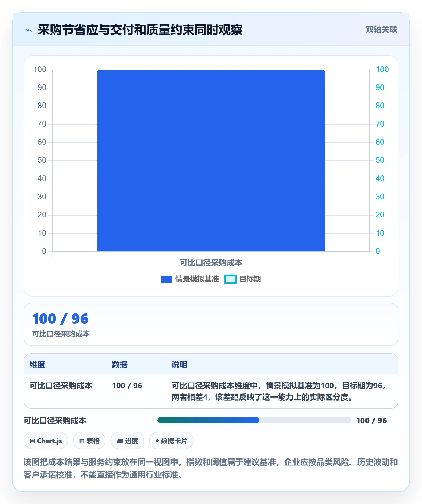The width and height of the screenshot is (422, 504).
Task: Select the 双轴关联 tag in header
Action: 381,29
